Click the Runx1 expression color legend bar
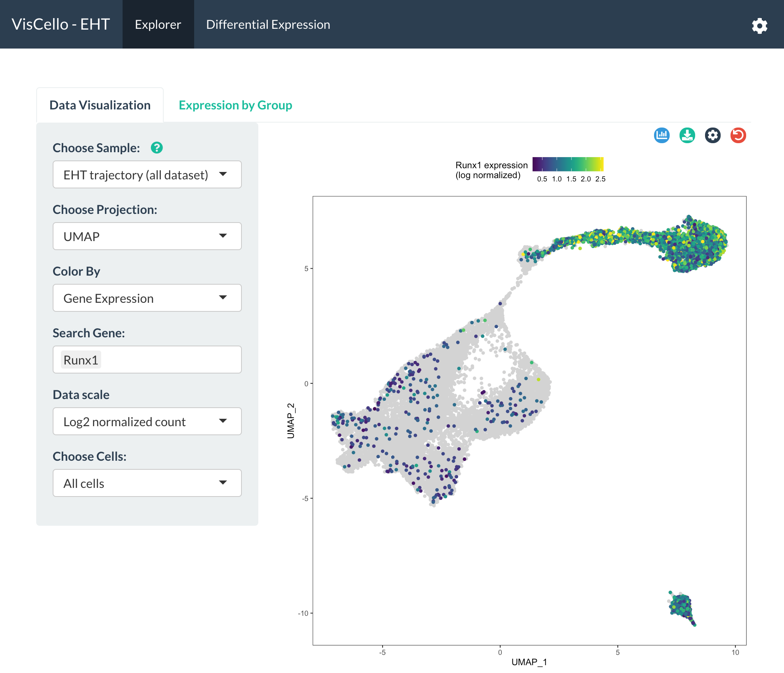784x673 pixels. click(x=568, y=164)
